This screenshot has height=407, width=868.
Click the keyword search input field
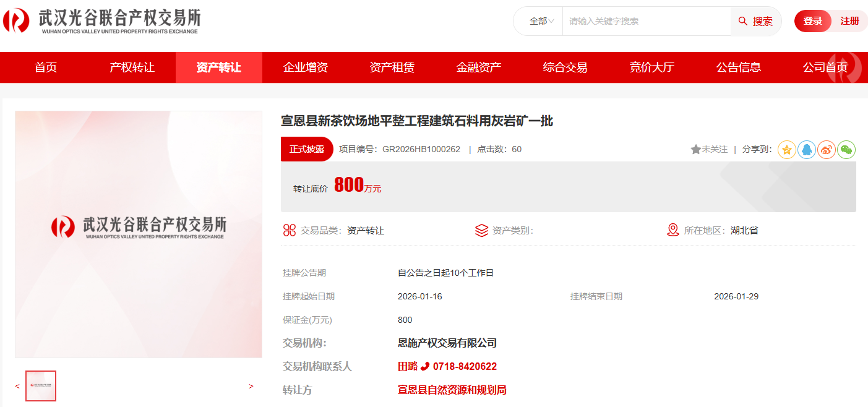point(647,22)
